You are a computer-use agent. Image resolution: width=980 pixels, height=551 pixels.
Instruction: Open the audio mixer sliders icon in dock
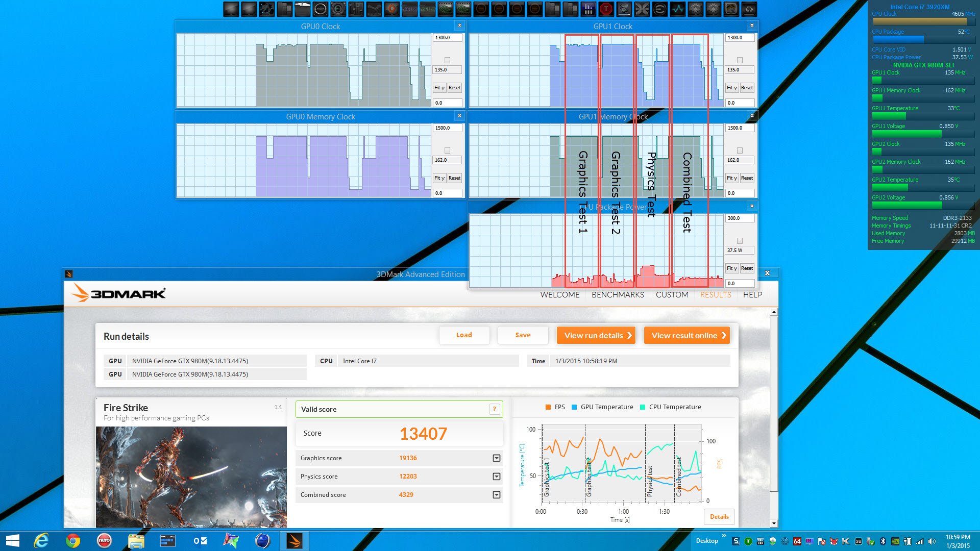pyautogui.click(x=356, y=9)
